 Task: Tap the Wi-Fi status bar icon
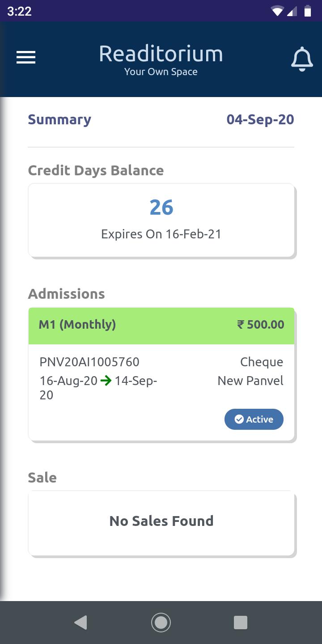[277, 12]
